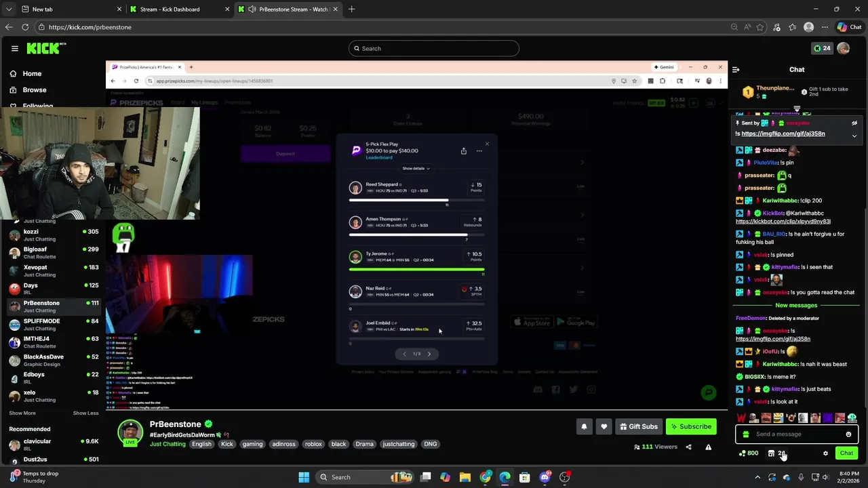Viewport: 868px width, 488px height.
Task: Open Bigloaaf's channel in the sidebar
Action: pyautogui.click(x=53, y=253)
